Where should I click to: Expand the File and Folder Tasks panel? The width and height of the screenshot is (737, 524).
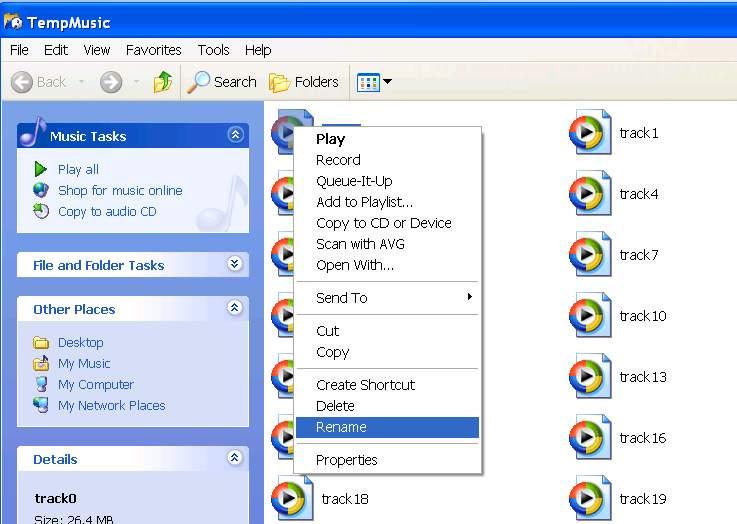coord(235,264)
